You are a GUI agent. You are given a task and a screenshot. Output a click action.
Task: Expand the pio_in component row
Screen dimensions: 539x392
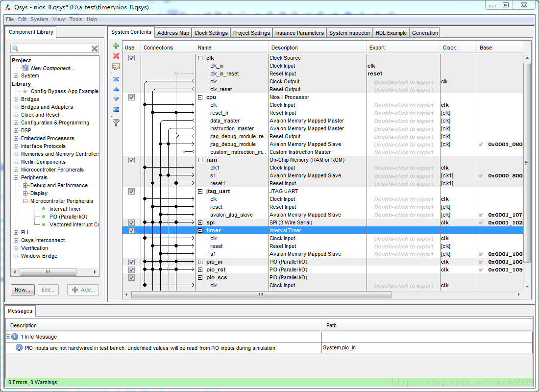tap(200, 262)
